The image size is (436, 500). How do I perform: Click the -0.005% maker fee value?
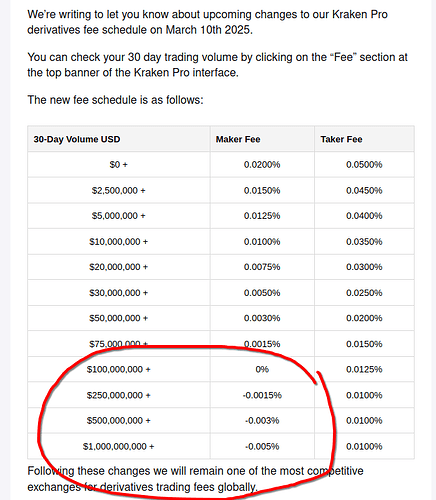pyautogui.click(x=262, y=446)
